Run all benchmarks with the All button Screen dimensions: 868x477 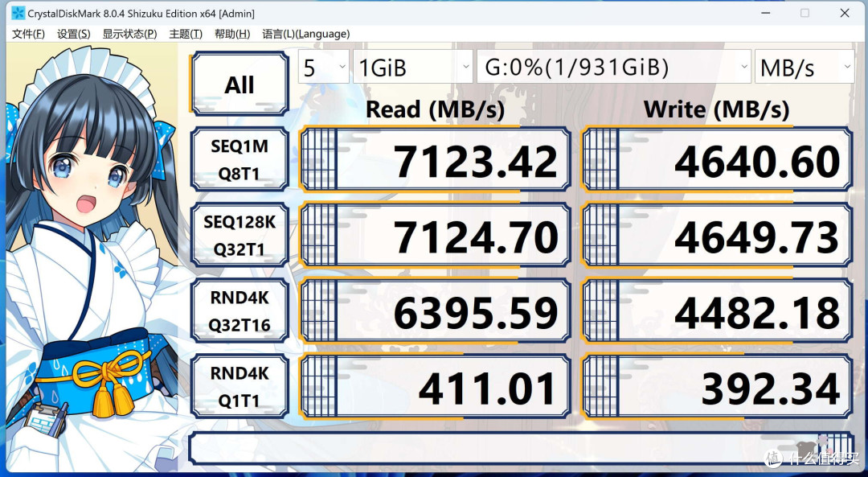(x=240, y=84)
